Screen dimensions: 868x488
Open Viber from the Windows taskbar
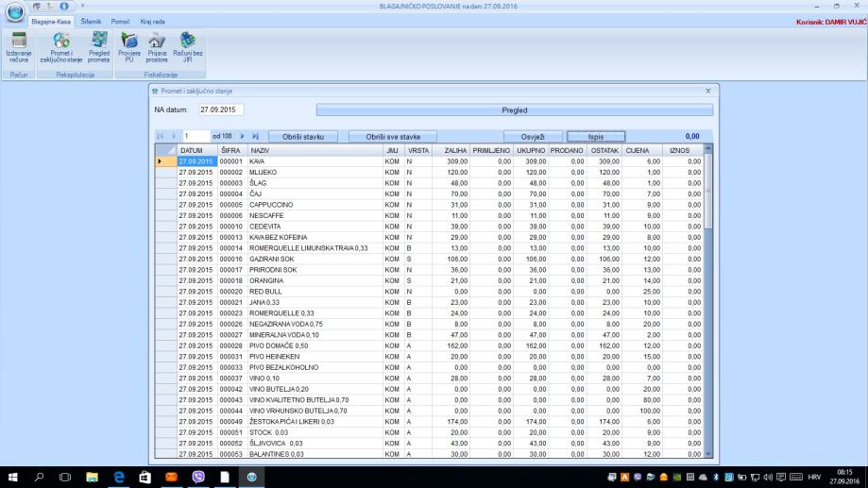click(199, 478)
